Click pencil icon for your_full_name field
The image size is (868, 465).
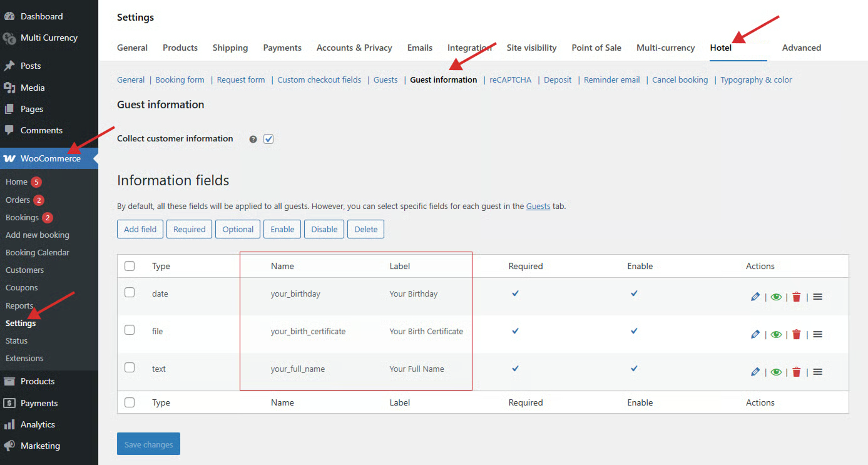[755, 372]
